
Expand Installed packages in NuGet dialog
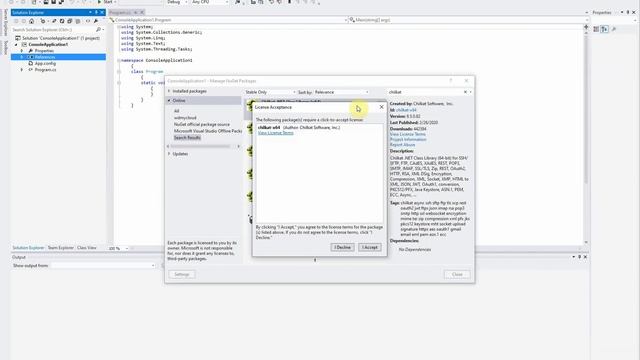pos(169,91)
